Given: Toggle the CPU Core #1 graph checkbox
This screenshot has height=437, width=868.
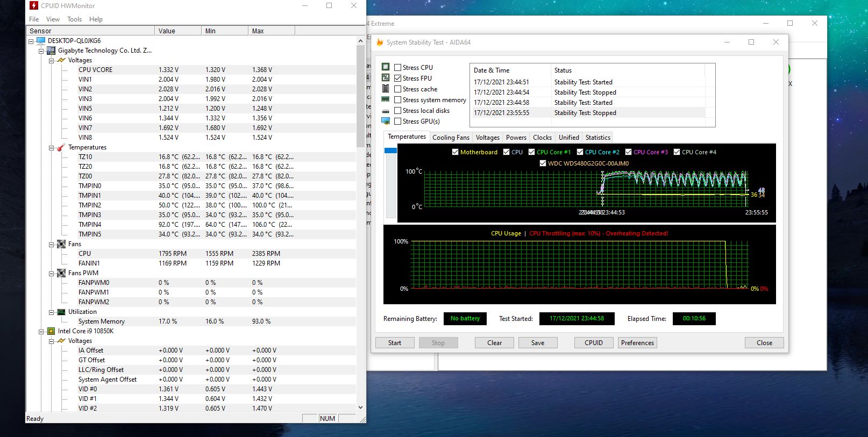Looking at the screenshot, I should click(x=532, y=152).
